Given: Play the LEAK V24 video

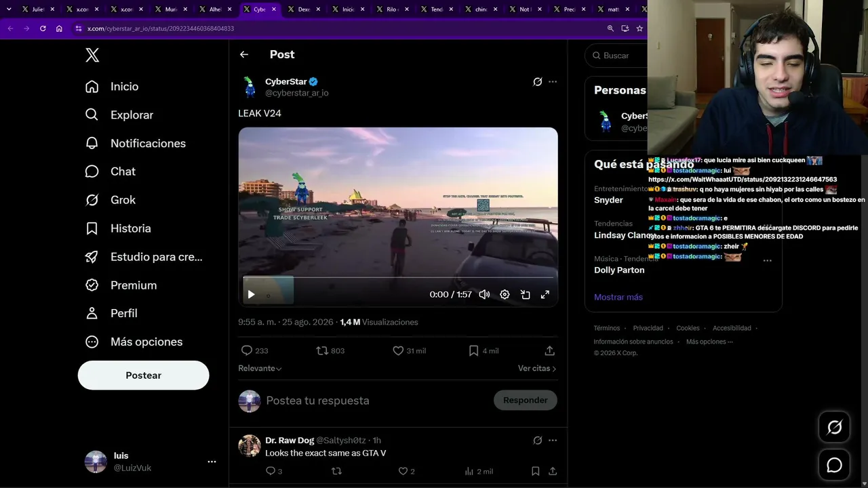Looking at the screenshot, I should pos(251,294).
